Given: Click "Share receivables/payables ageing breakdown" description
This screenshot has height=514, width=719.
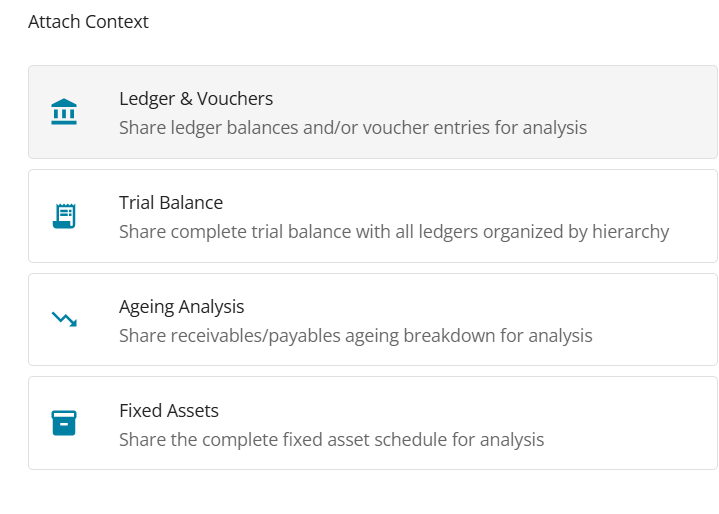Looking at the screenshot, I should tap(356, 336).
